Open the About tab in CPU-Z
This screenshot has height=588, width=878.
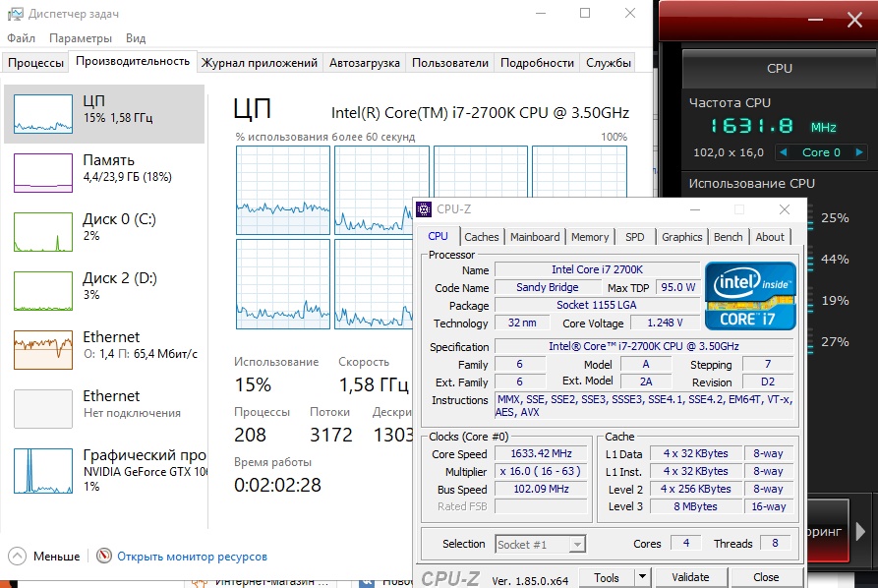pyautogui.click(x=770, y=237)
